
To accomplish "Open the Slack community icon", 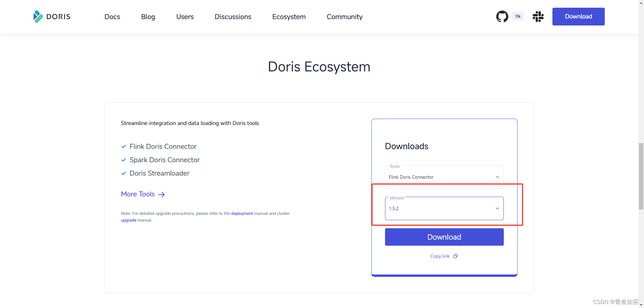I will [x=538, y=16].
